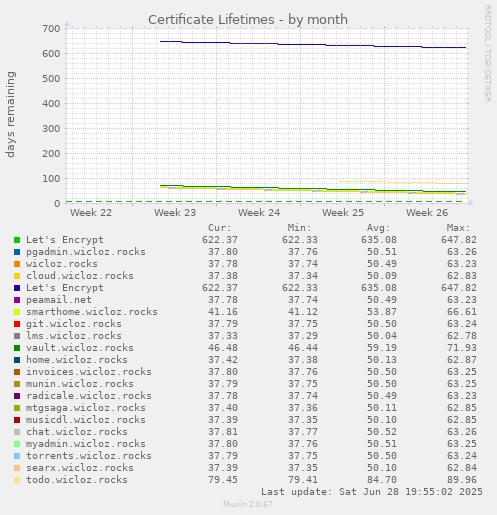497x515 pixels.
Task: Select the purple peamail.net swatch
Action: [x=17, y=300]
